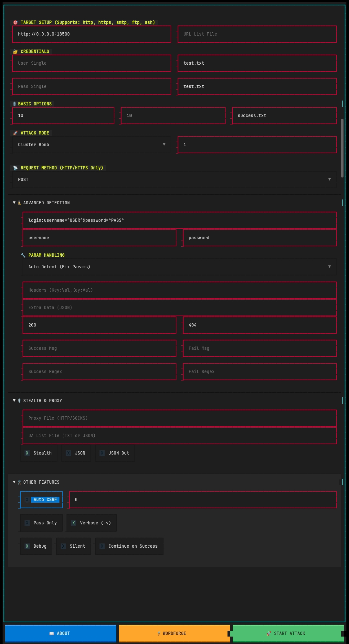Click the gear icon beside BASIC OPTIONS
The width and height of the screenshot is (349, 644).
[x=14, y=104]
